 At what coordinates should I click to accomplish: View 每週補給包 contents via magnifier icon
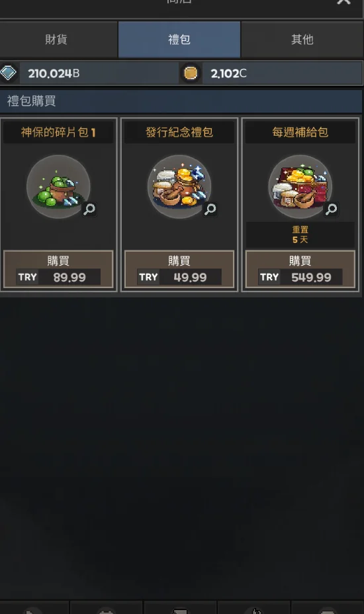[331, 209]
